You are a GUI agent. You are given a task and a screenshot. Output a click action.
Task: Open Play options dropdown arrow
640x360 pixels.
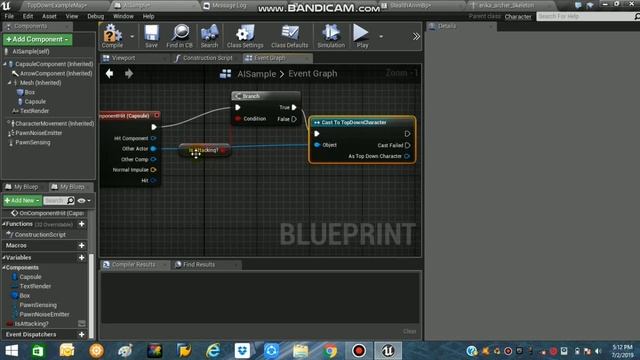tap(381, 36)
